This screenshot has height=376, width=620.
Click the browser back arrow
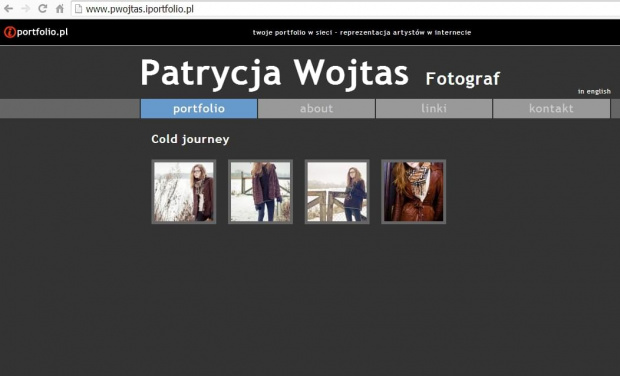click(x=8, y=9)
